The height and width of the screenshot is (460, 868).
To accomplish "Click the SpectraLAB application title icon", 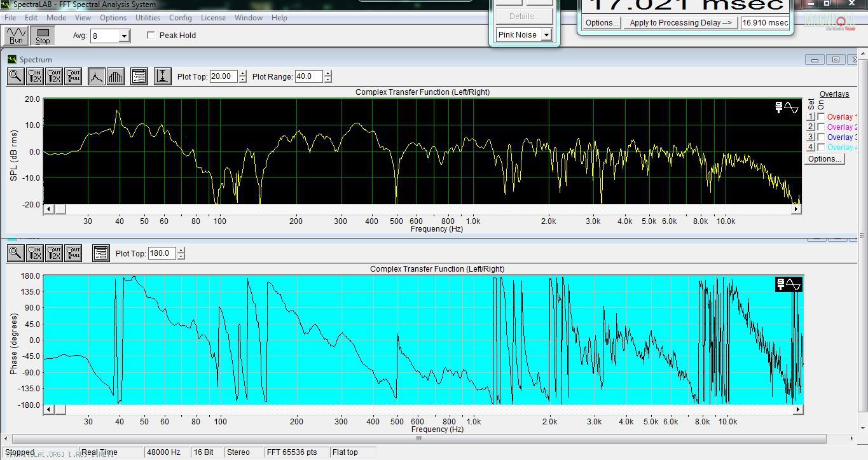I will [x=4, y=4].
